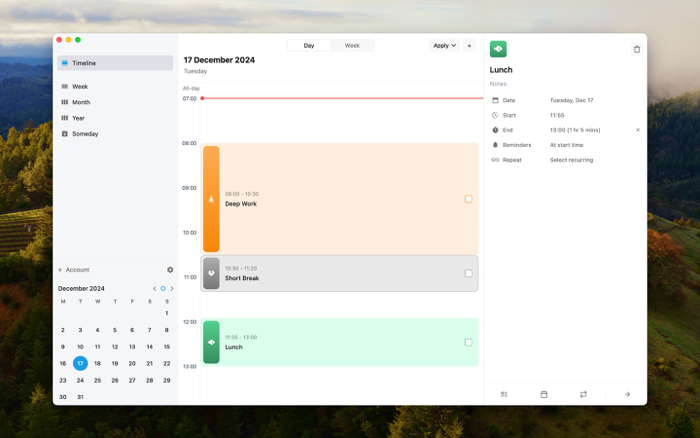Select the Lunch event in timeline
Screen dimensions: 700x438
(x=340, y=342)
